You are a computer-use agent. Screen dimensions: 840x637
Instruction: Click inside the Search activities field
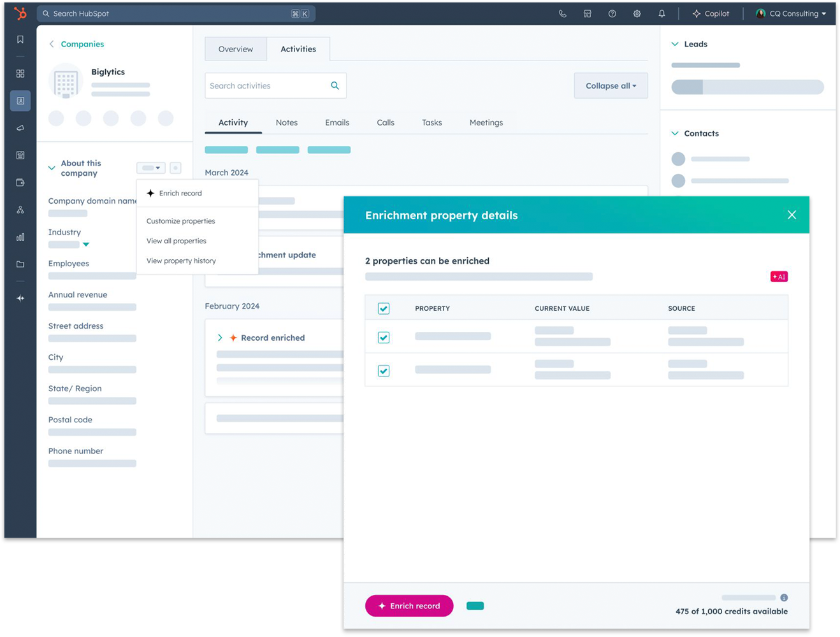coord(268,85)
